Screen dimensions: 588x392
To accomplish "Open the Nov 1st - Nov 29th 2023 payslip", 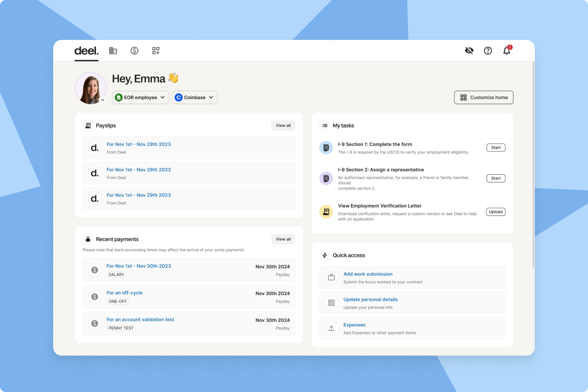I will pyautogui.click(x=138, y=144).
